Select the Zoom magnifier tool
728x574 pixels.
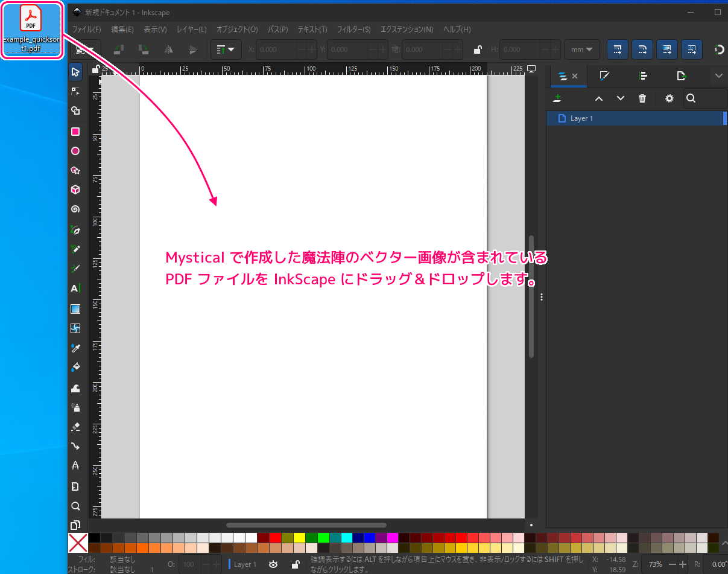(x=75, y=506)
